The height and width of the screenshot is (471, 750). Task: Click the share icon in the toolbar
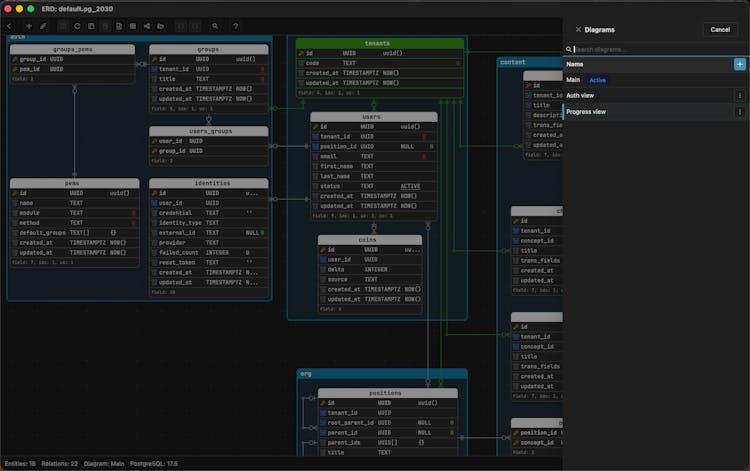point(146,26)
